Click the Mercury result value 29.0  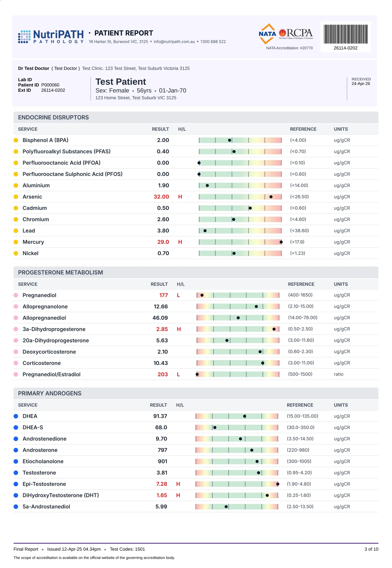click(x=163, y=242)
